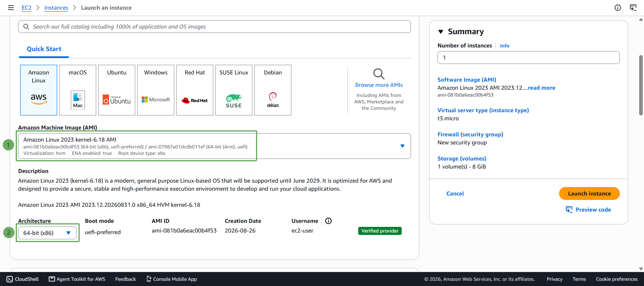Click the scrollbar down arrow
This screenshot has width=644, height=286.
[641, 269]
